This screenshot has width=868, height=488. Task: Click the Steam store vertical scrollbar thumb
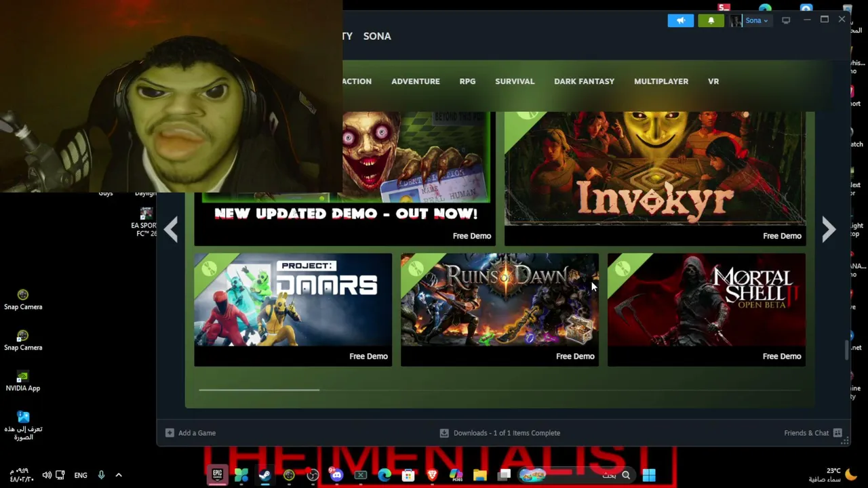click(x=846, y=349)
